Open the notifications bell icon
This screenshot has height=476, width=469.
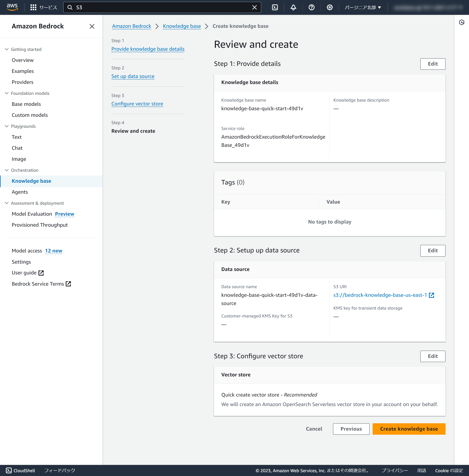pos(293,7)
